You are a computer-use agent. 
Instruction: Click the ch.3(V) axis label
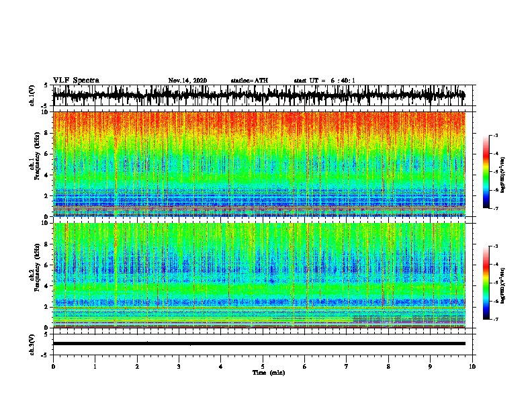(32, 345)
